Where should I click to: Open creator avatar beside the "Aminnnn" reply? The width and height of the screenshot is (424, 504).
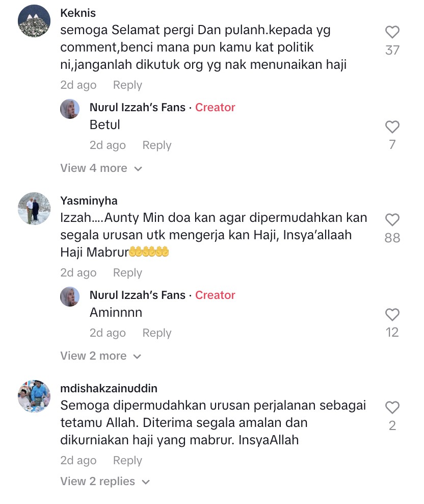tap(70, 297)
